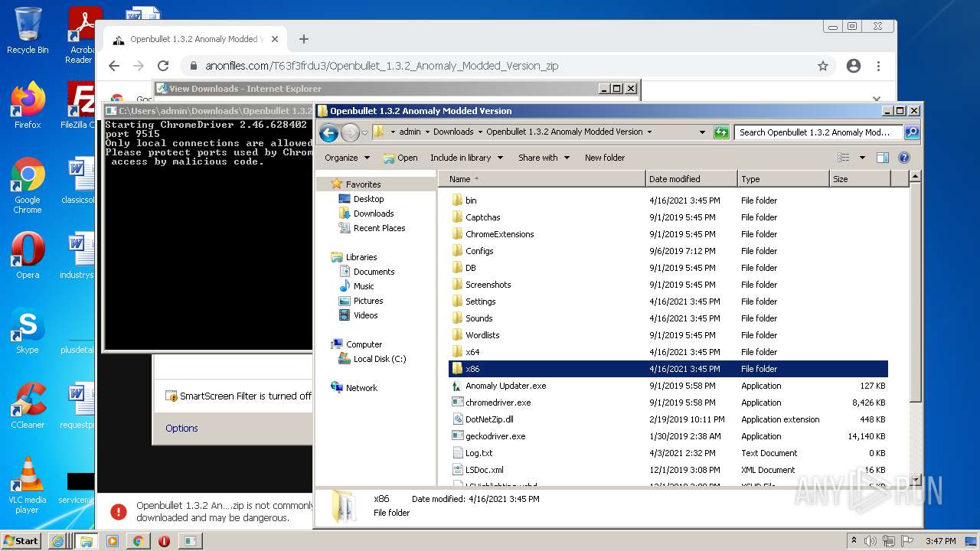
Task: Select Recent Places in navigation pane
Action: 379,228
